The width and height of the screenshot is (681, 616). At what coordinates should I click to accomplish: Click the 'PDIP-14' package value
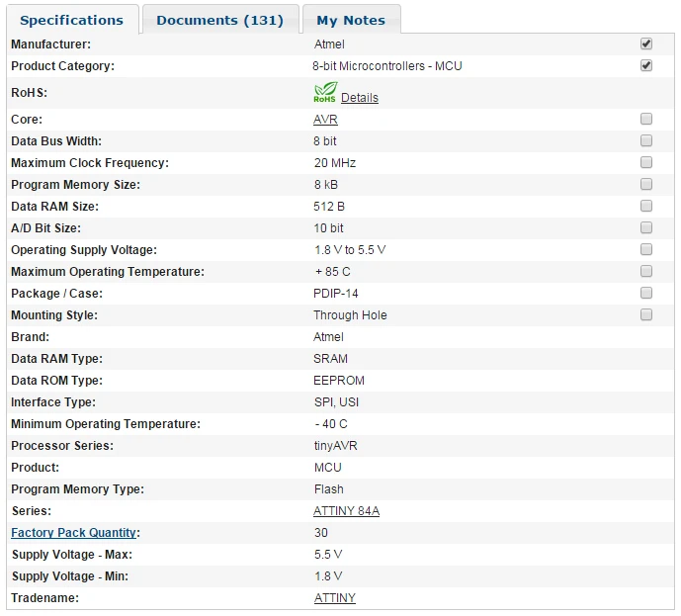pos(336,294)
